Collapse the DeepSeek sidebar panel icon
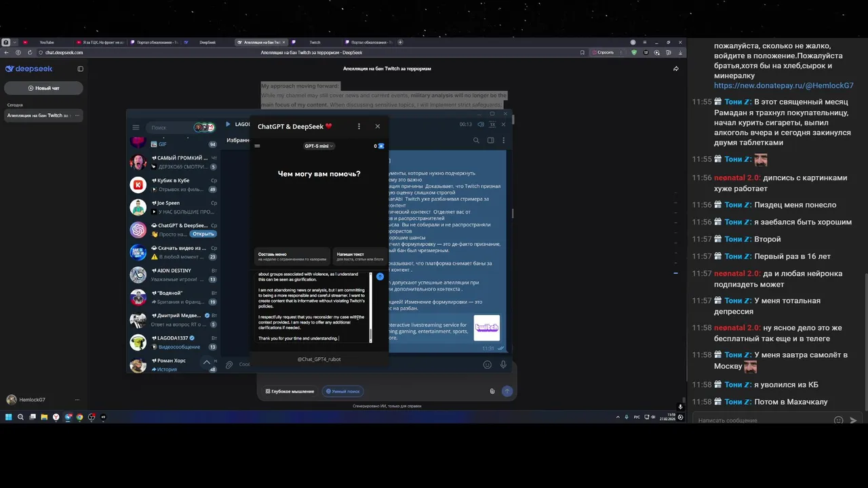Image resolution: width=868 pixels, height=488 pixels. tap(80, 69)
